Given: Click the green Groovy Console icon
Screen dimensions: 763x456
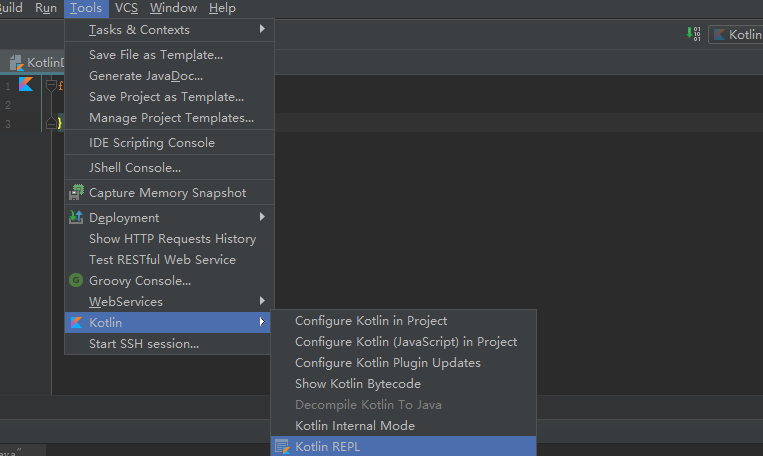Looking at the screenshot, I should coord(76,280).
